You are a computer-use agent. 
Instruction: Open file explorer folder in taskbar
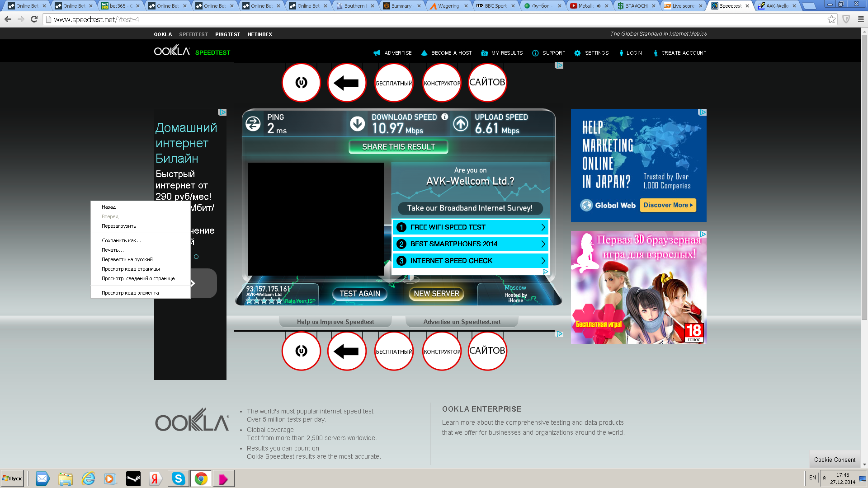66,479
